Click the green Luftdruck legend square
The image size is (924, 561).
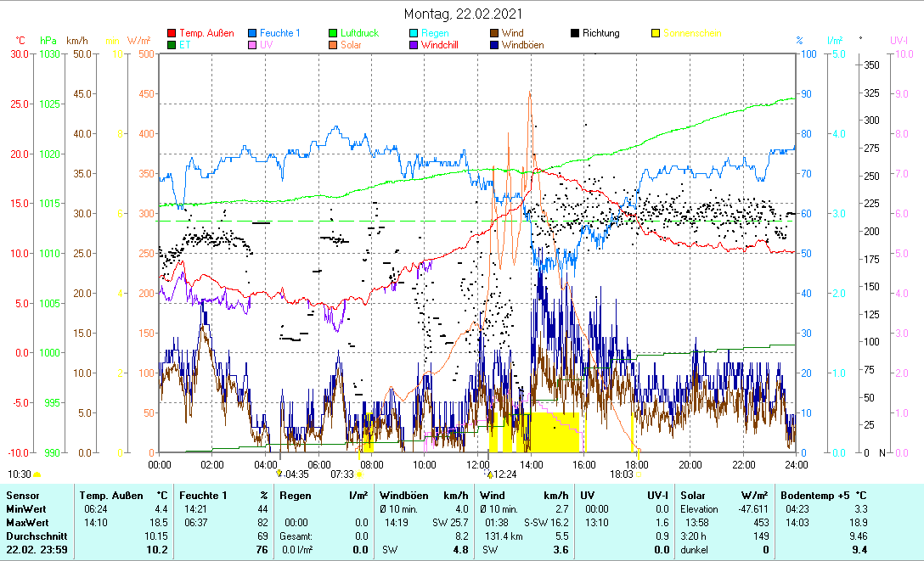[x=334, y=34]
